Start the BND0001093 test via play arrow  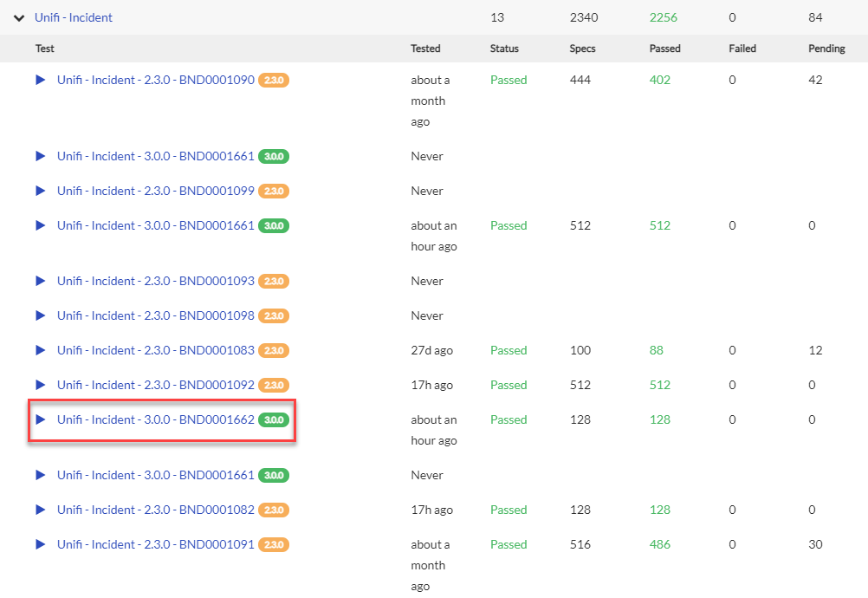click(x=40, y=281)
